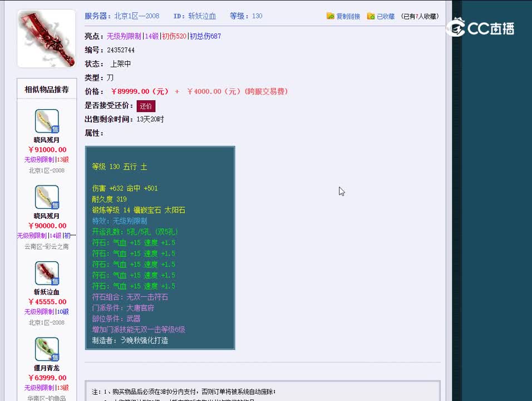Open the 偃月青龙 recommended item icon

coord(47,349)
